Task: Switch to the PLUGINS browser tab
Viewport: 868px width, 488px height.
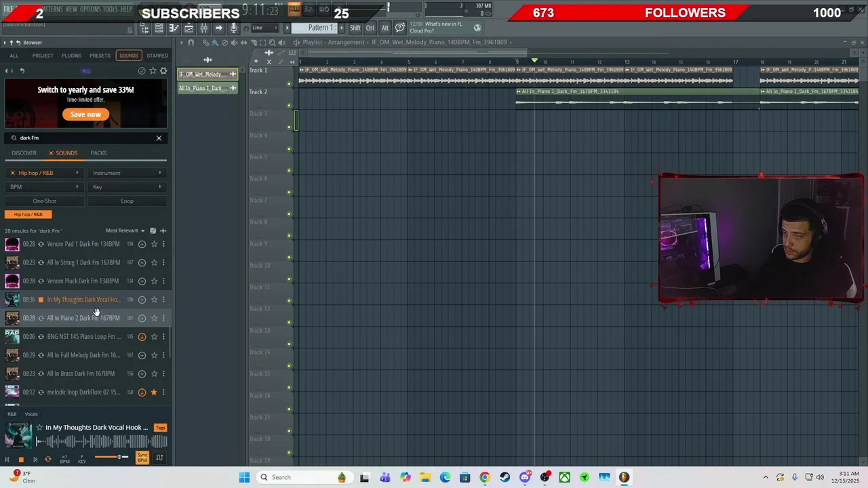Action: click(71, 56)
